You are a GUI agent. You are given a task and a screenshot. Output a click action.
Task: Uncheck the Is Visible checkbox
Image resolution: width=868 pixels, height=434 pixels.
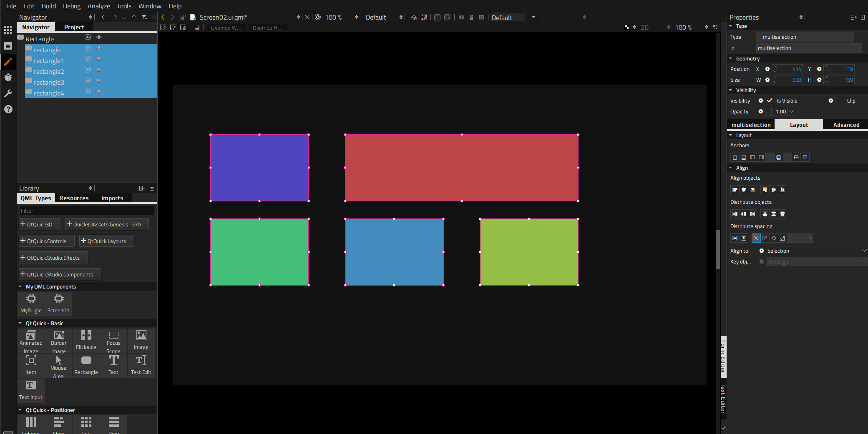click(770, 100)
